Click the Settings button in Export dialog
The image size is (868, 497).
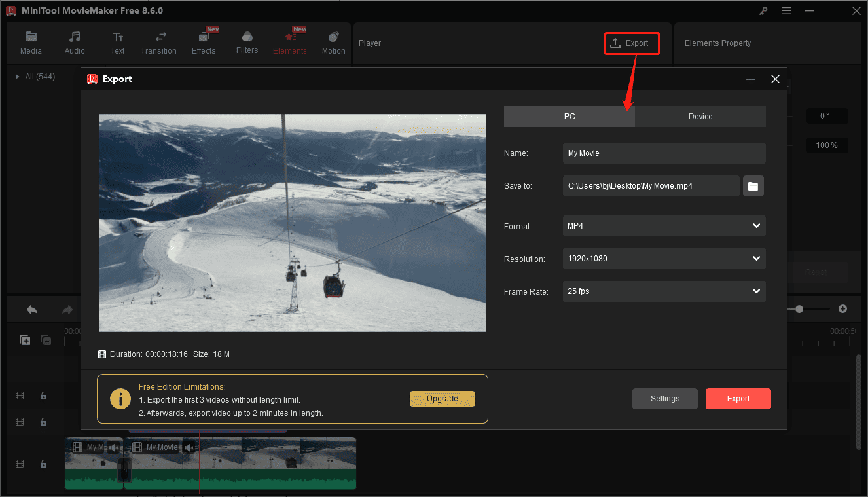tap(665, 399)
